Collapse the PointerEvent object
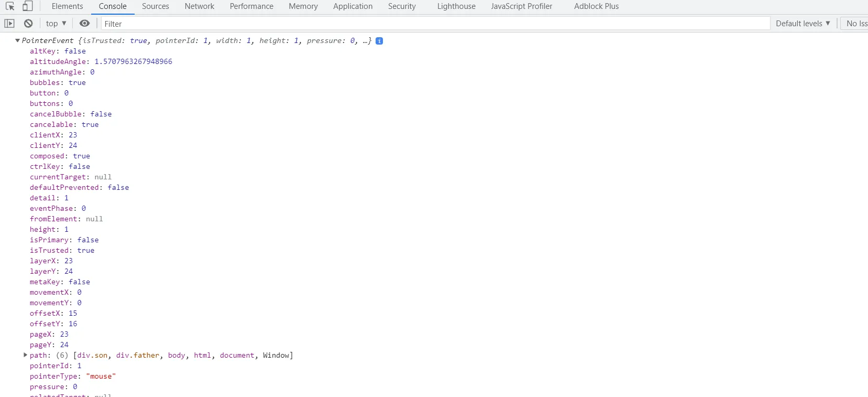Image resolution: width=868 pixels, height=397 pixels. [17, 40]
